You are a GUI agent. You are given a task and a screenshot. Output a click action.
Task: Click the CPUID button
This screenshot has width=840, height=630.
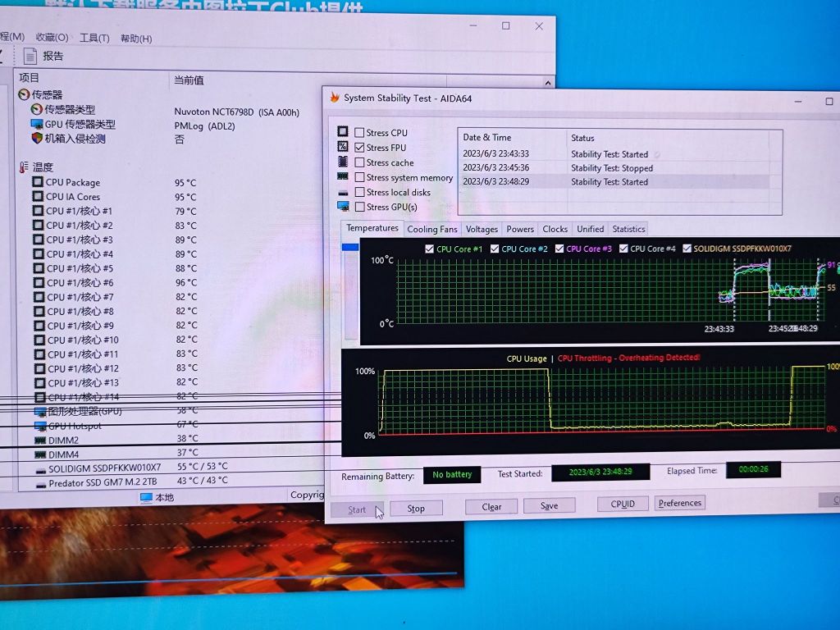[623, 504]
